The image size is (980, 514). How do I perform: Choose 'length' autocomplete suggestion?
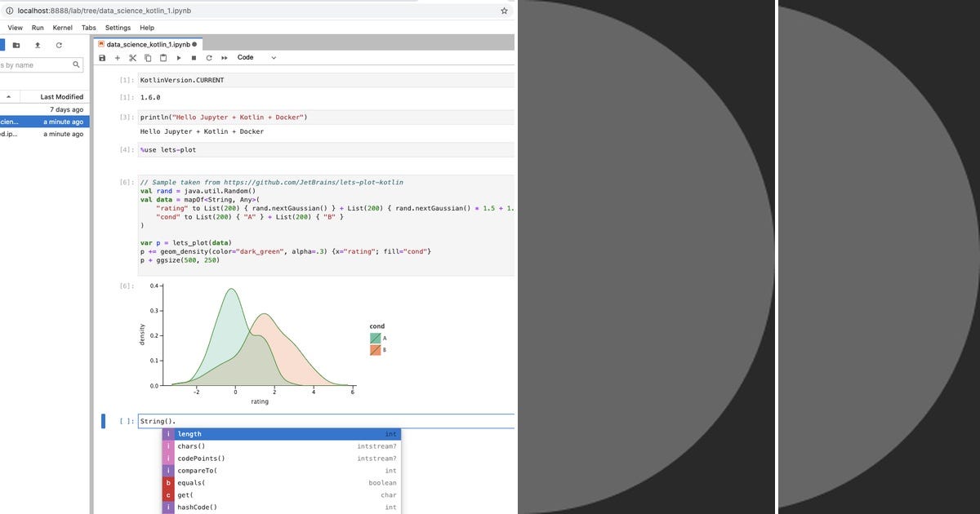(281, 434)
